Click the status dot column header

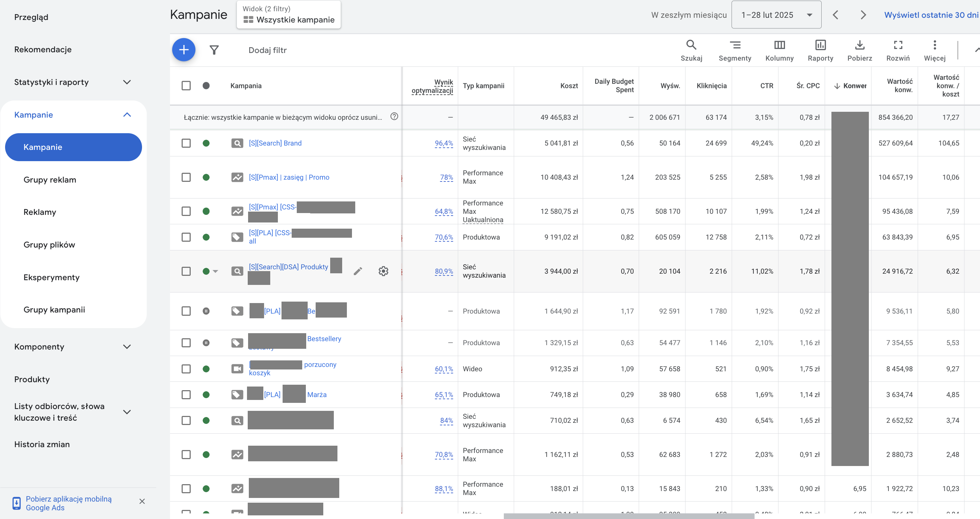206,86
